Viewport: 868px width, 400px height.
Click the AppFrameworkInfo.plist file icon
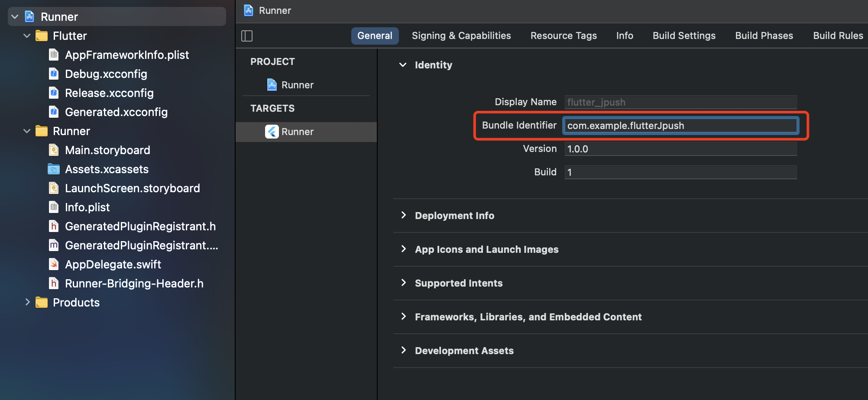click(54, 55)
